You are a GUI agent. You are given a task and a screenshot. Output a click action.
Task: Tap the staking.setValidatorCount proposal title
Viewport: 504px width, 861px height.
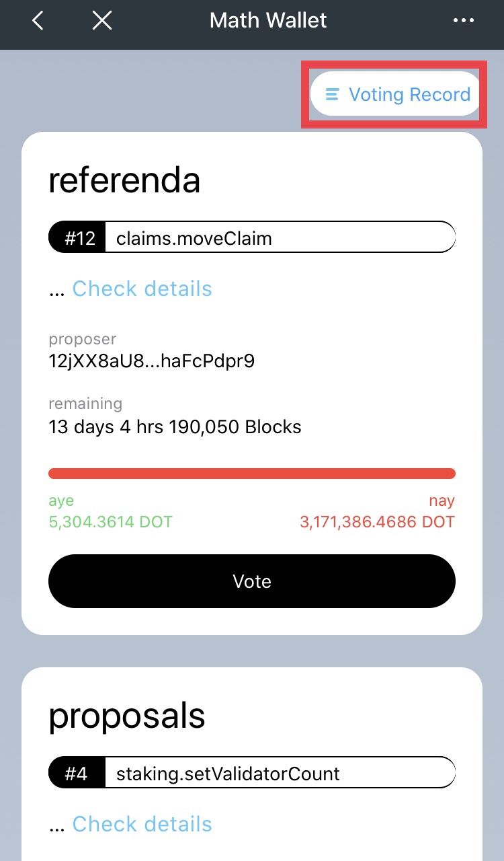coord(228,774)
